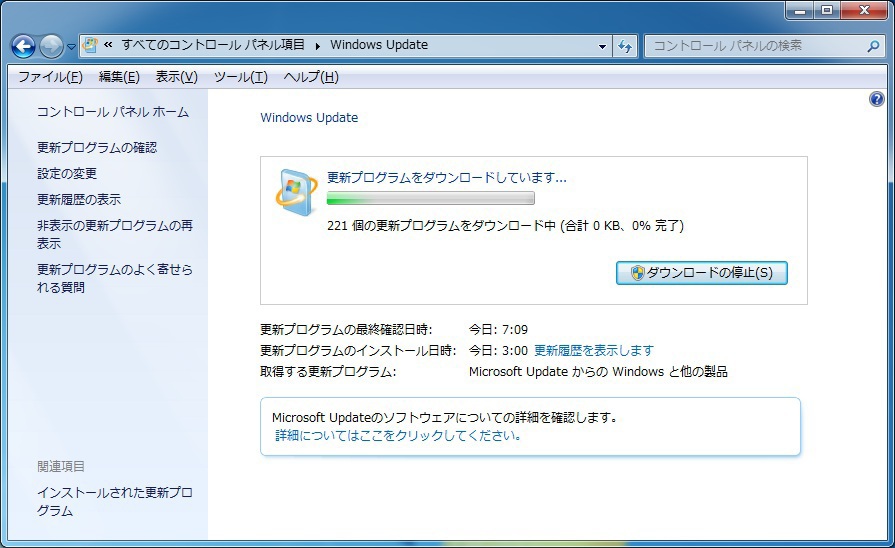Select すべてのコントロール パネル項目 breadcrumb
The height and width of the screenshot is (548, 895).
(x=213, y=45)
